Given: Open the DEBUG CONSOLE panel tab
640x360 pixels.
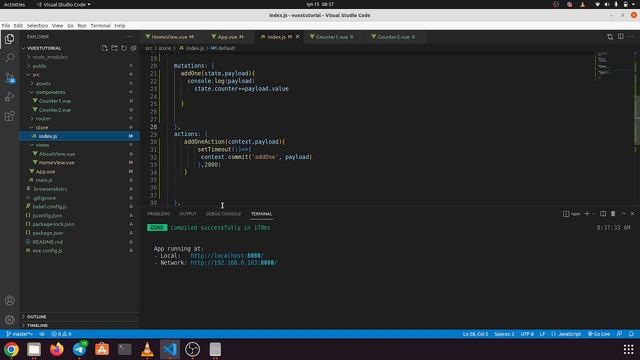Looking at the screenshot, I should tap(223, 214).
